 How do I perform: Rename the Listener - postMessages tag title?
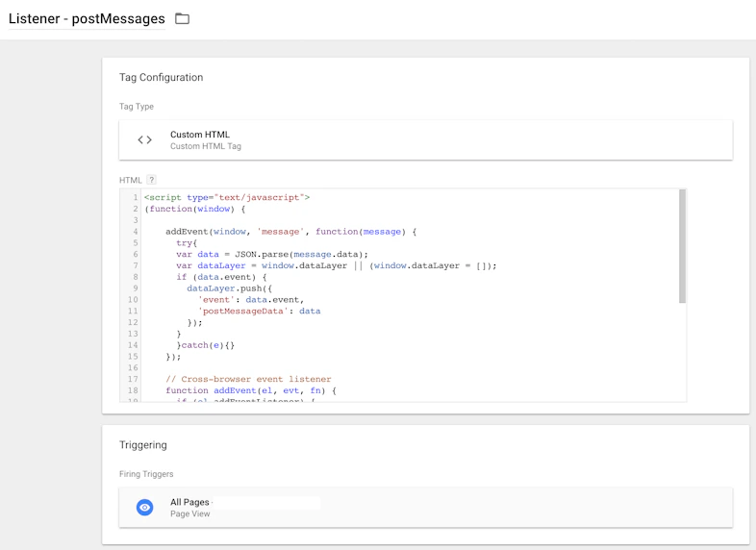[87, 19]
